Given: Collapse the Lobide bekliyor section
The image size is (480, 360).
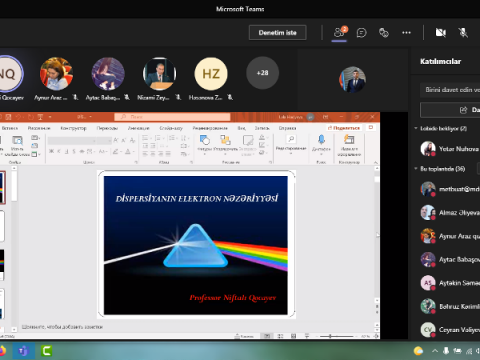Looking at the screenshot, I should coord(416,128).
